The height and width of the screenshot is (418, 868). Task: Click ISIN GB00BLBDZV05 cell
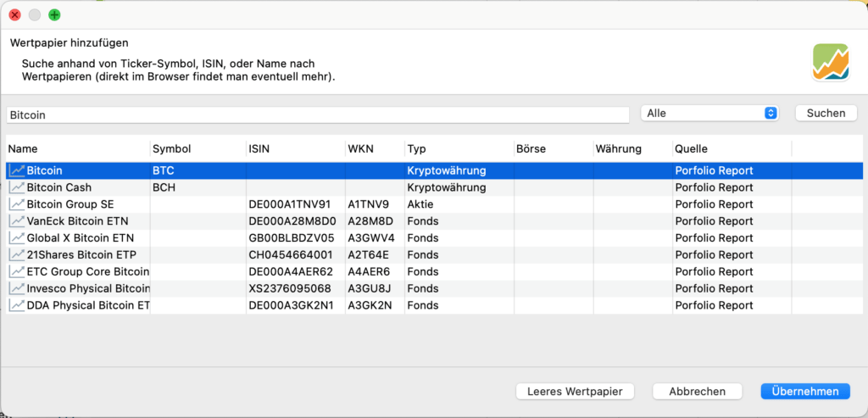pyautogui.click(x=292, y=238)
